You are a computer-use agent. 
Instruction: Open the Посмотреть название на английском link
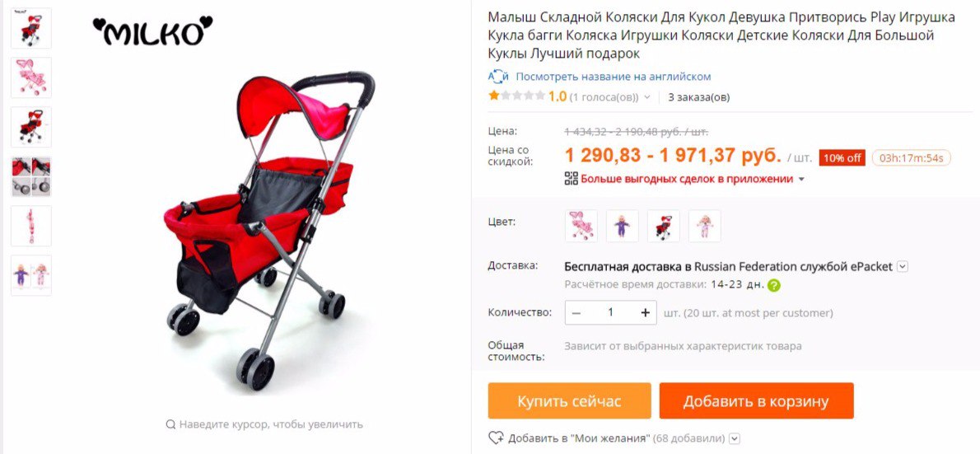614,77
